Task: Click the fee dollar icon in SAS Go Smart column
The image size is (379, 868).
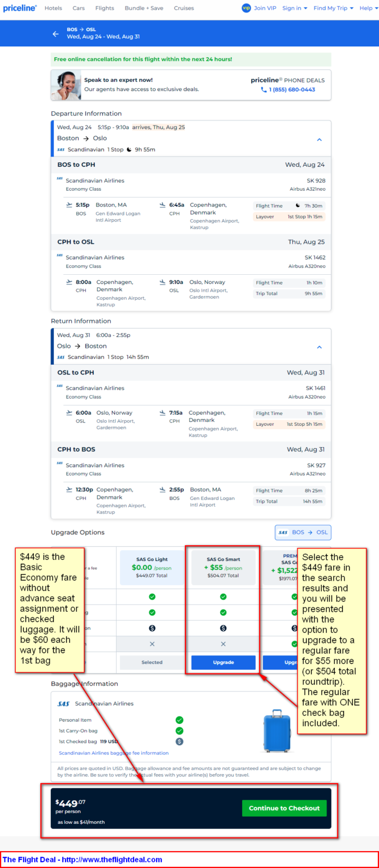Action: coord(223,628)
